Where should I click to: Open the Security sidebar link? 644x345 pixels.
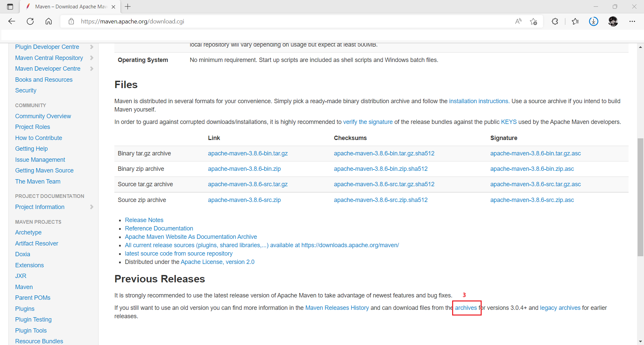(25, 90)
